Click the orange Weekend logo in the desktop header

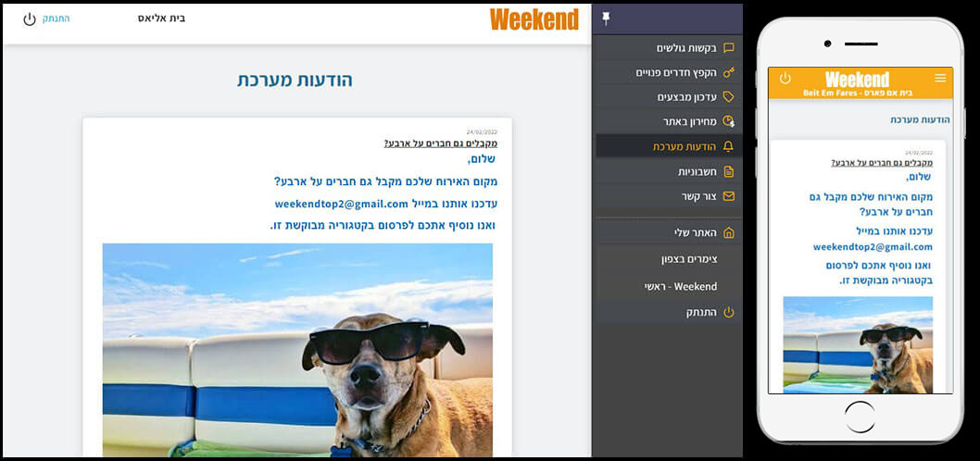pos(534,19)
